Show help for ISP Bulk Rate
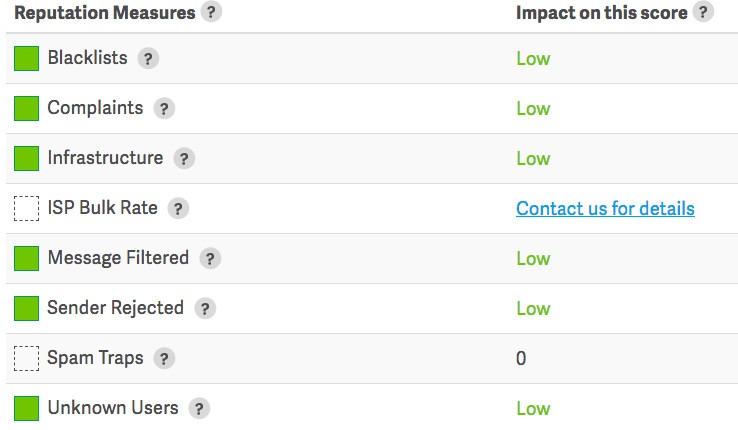The height and width of the screenshot is (430, 738). point(178,208)
